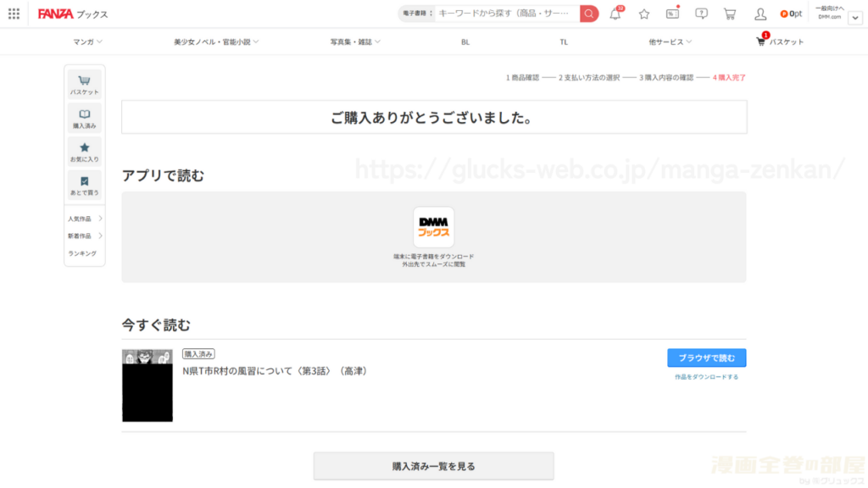Expand the 他サービス menu
This screenshot has width=868, height=488.
click(670, 42)
